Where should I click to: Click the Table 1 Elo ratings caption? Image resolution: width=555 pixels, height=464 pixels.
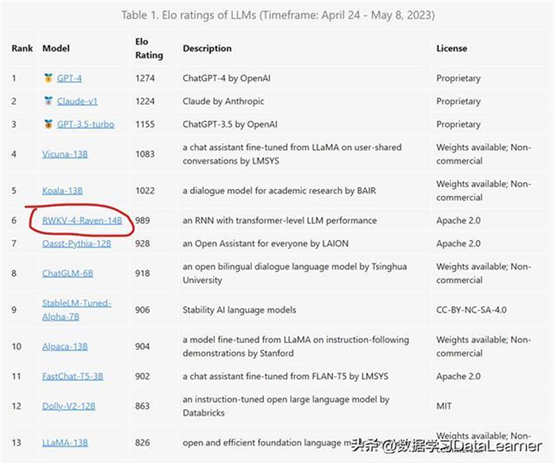tap(278, 15)
